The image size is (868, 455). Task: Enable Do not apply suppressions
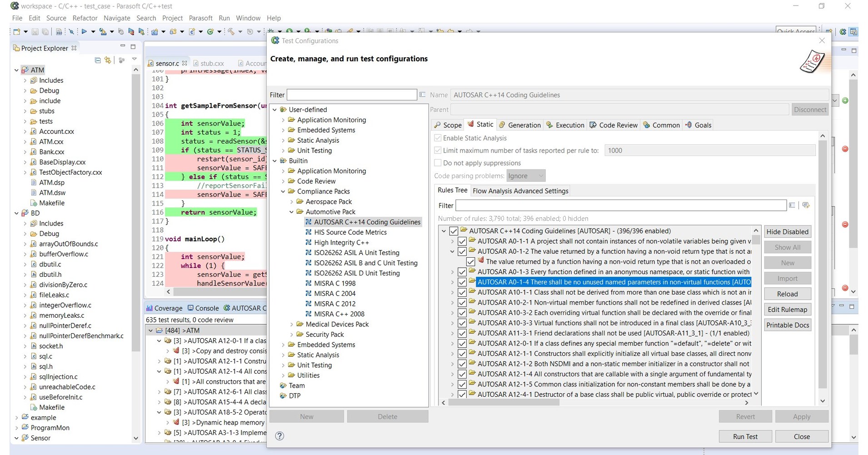click(x=438, y=163)
